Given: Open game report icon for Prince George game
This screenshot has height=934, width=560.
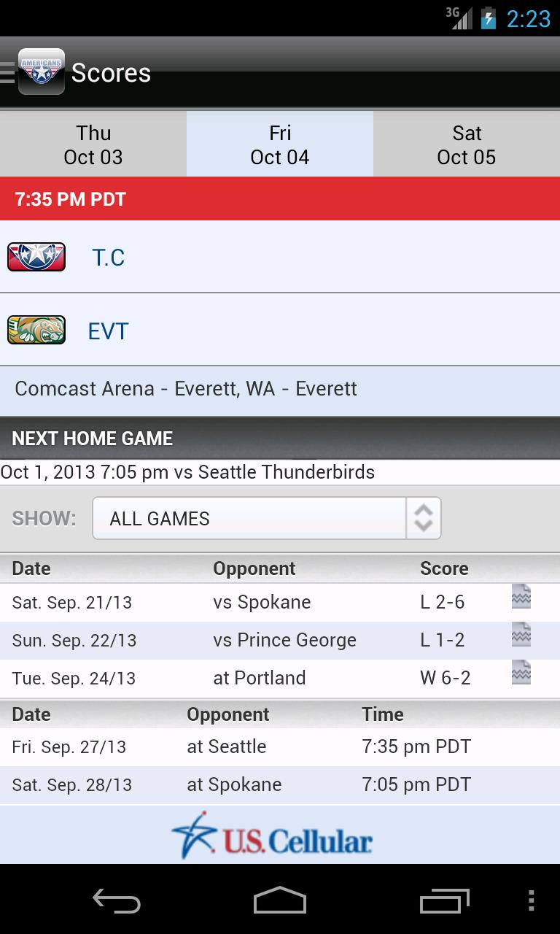Looking at the screenshot, I should point(521,636).
